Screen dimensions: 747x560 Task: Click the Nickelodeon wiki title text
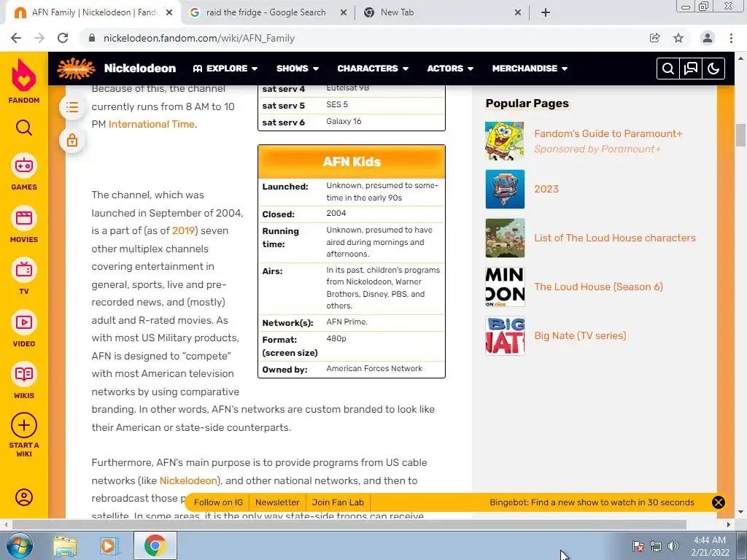(x=140, y=69)
